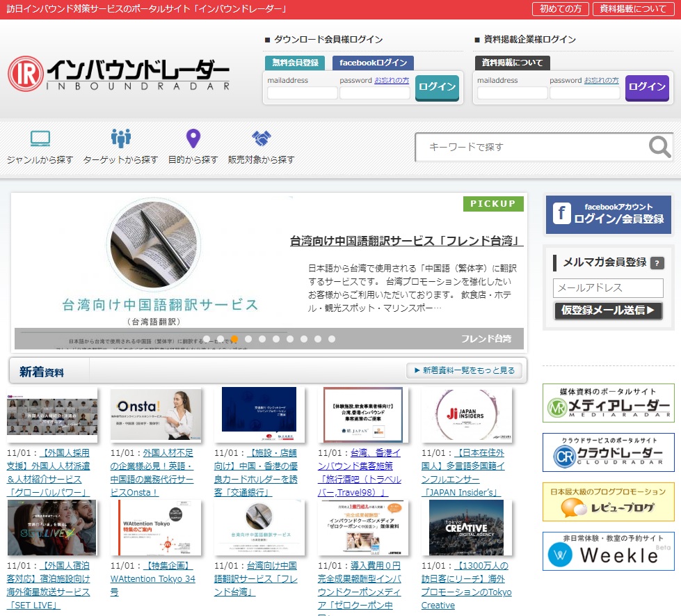Open 旅行酒吧 Travel98 thumbnail
This screenshot has height=616, width=681.
click(363, 414)
